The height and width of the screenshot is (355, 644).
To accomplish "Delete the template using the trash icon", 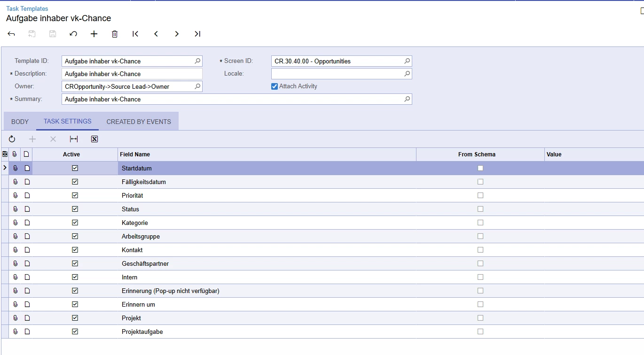I will [x=115, y=34].
